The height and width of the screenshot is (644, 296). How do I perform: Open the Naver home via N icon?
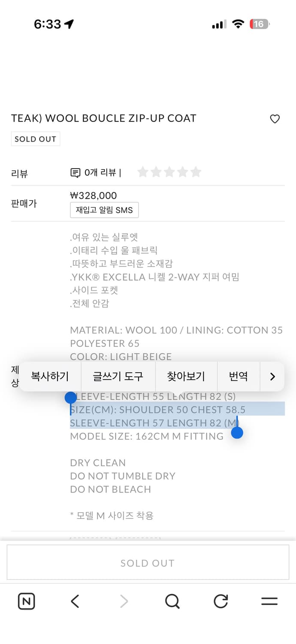(27, 601)
